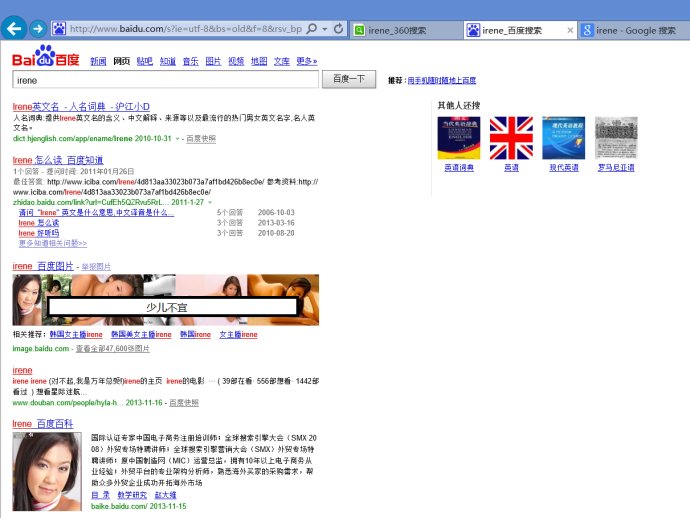Open the Irene 怎么读 百度知道 result
Viewport: 690px width, 518px height.
[58, 160]
